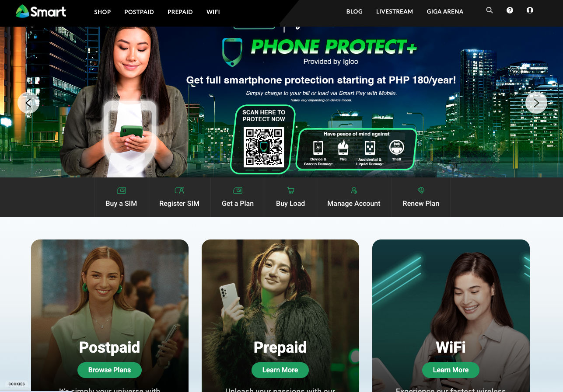The image size is (563, 392).
Task: Go to the LIVESTREAM page
Action: 395,12
